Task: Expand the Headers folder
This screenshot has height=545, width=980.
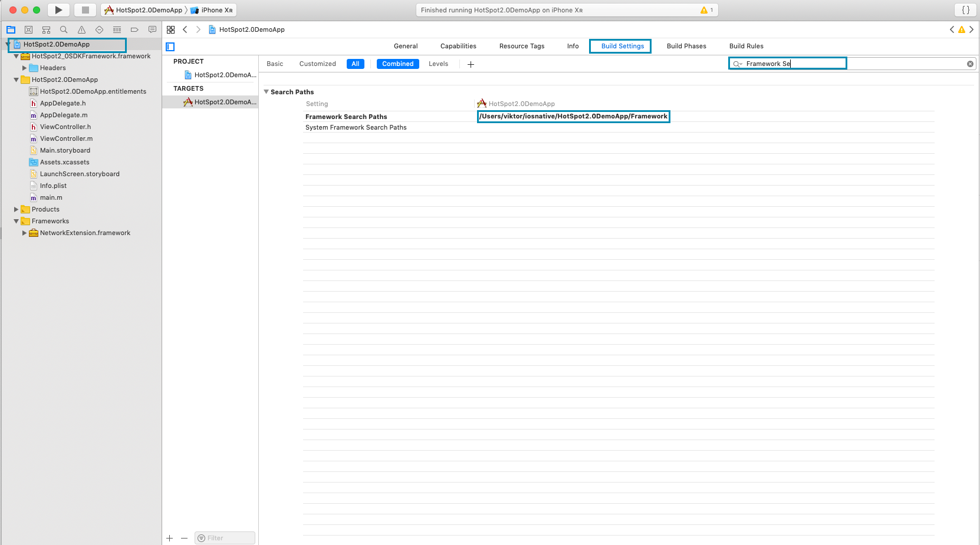Action: tap(24, 68)
